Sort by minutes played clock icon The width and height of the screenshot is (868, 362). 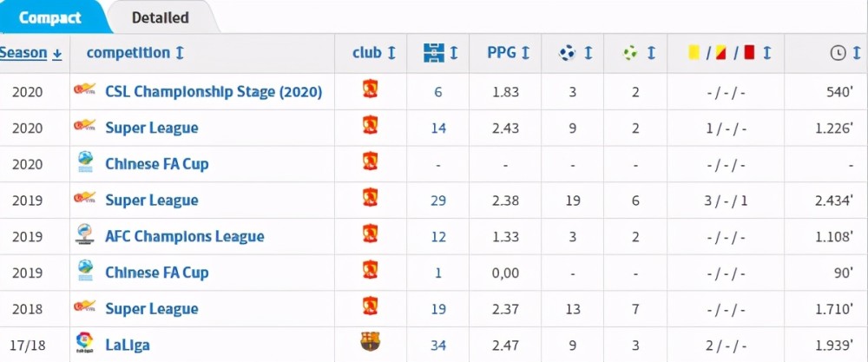pos(838,53)
